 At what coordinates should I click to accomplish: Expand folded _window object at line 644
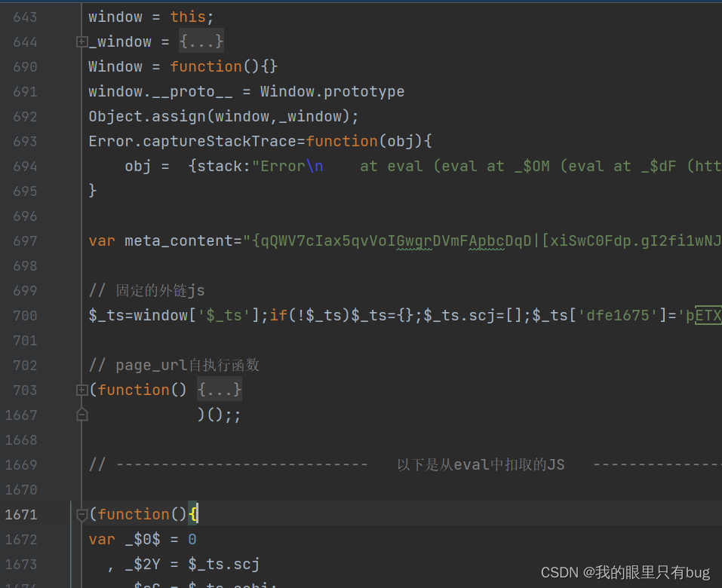coord(81,42)
